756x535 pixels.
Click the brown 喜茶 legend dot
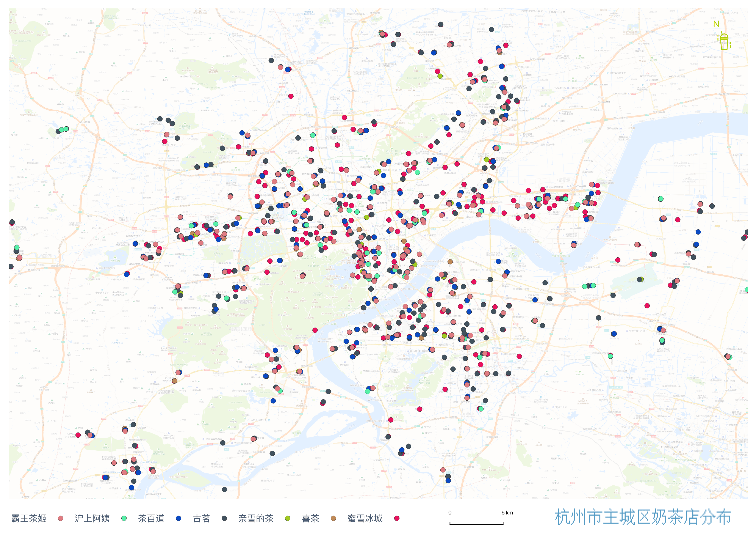[x=333, y=518]
